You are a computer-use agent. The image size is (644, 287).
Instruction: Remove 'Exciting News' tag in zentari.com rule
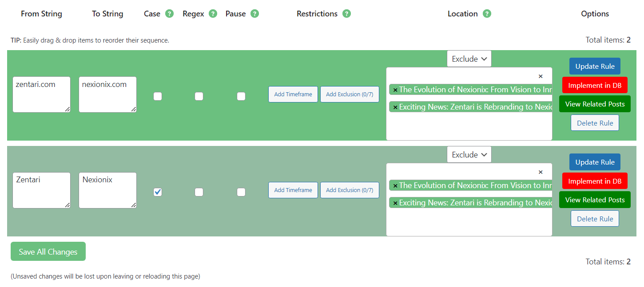coord(395,107)
